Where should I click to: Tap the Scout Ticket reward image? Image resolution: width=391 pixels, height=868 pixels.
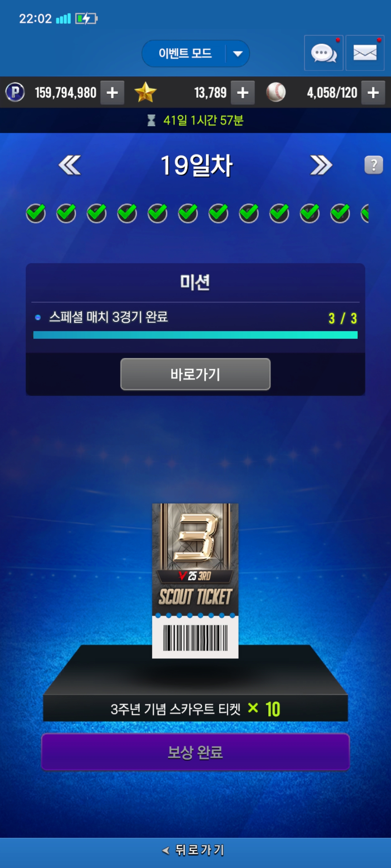tap(195, 581)
